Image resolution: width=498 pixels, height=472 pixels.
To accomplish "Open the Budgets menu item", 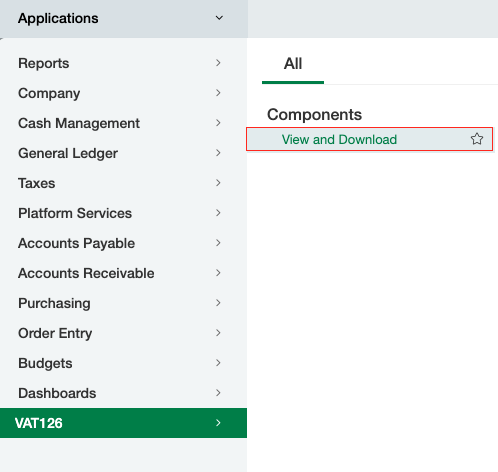I will coord(123,363).
